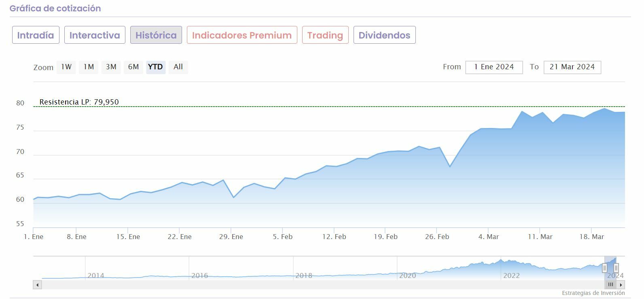644x299 pixels.
Task: Click the From date field
Action: (x=494, y=67)
